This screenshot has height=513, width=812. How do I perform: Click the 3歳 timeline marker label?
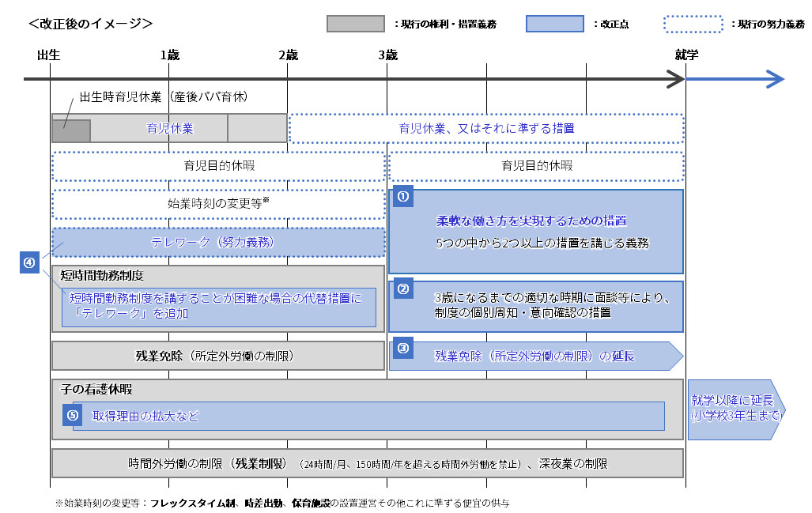(387, 55)
